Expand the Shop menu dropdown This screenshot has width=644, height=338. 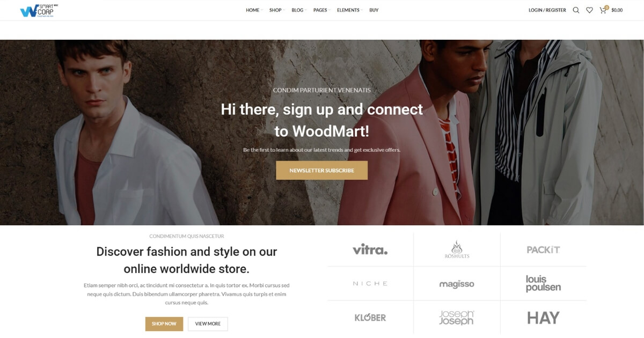[x=277, y=10]
